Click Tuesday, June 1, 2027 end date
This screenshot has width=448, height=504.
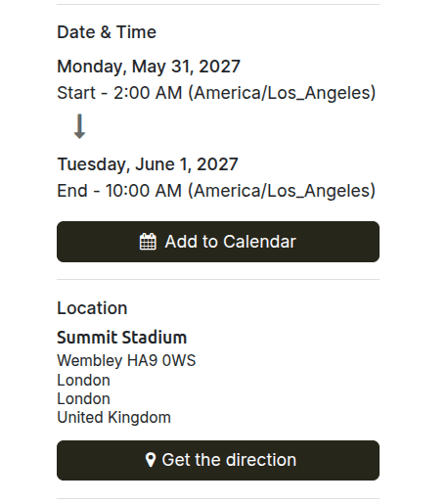[148, 164]
